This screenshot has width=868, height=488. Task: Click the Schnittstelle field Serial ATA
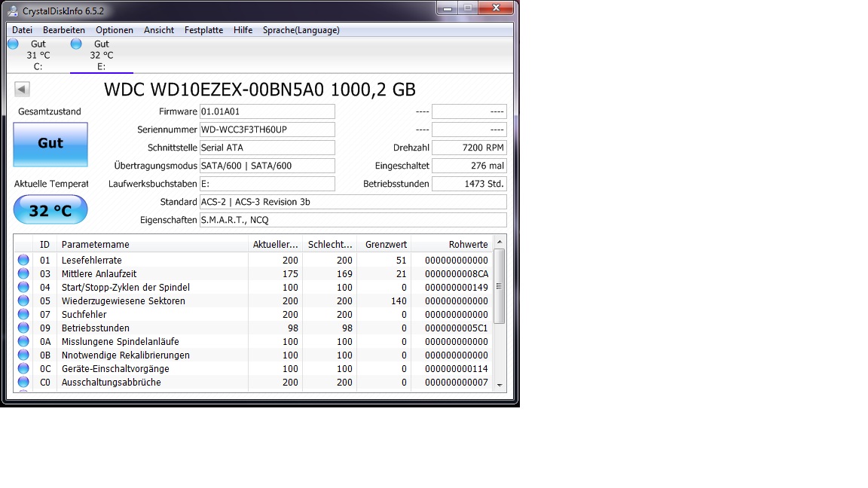(267, 148)
